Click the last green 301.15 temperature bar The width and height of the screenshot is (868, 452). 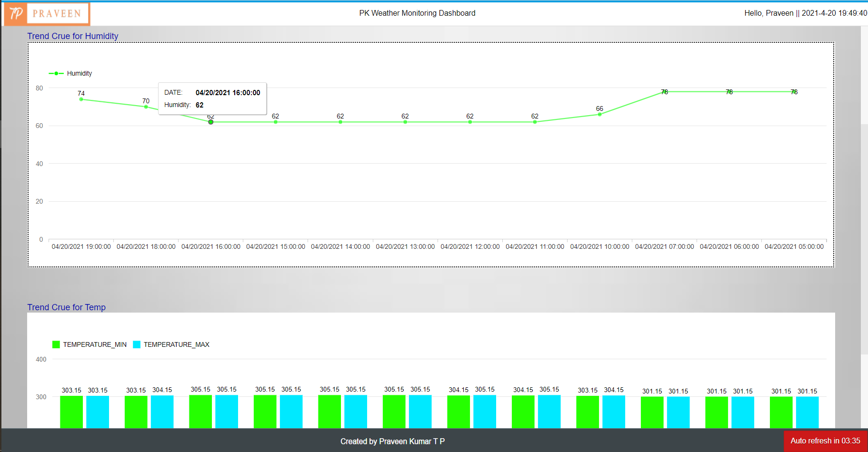[x=781, y=412]
